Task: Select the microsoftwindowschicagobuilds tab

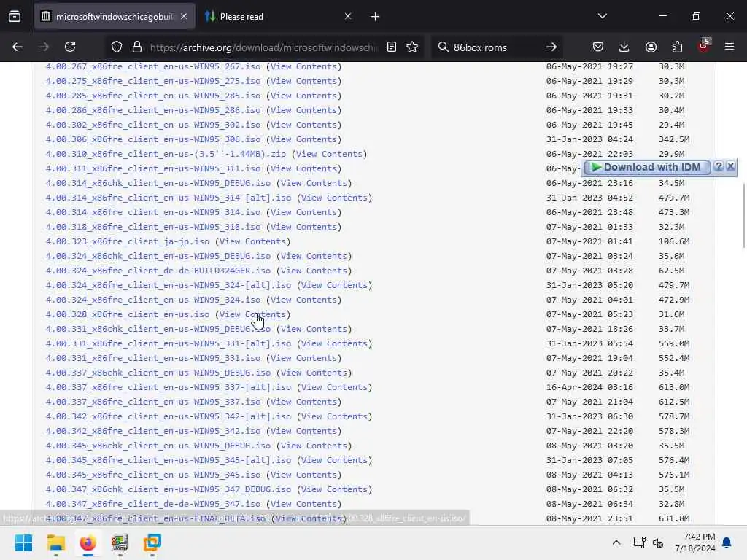Action: click(115, 17)
